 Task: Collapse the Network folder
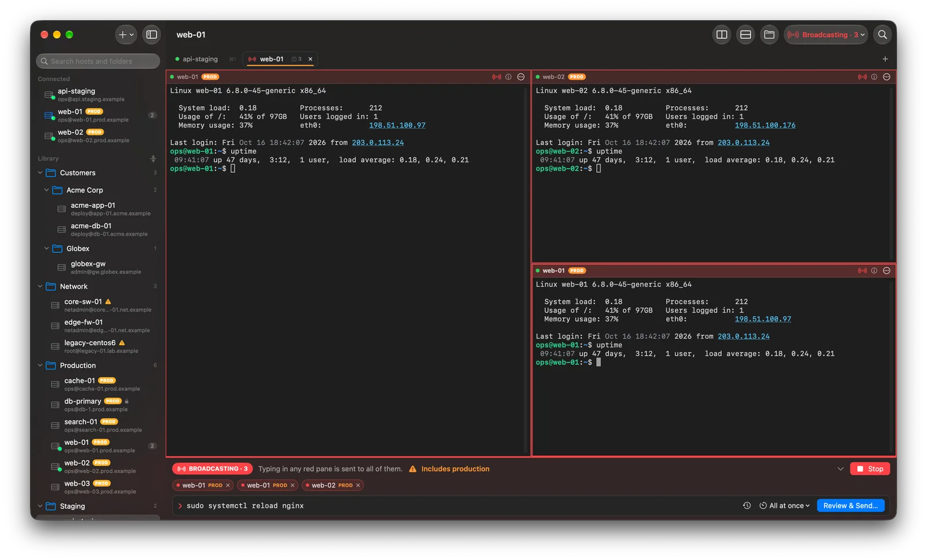tap(40, 286)
